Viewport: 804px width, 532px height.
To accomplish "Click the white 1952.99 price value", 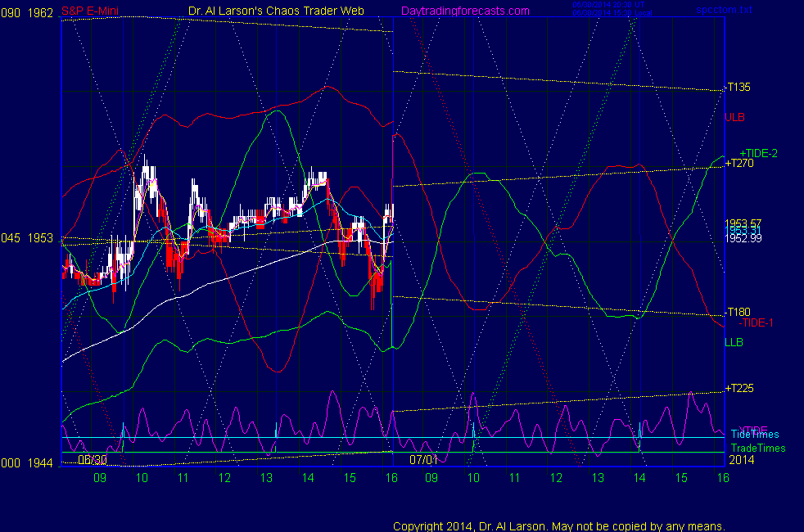I will [743, 238].
